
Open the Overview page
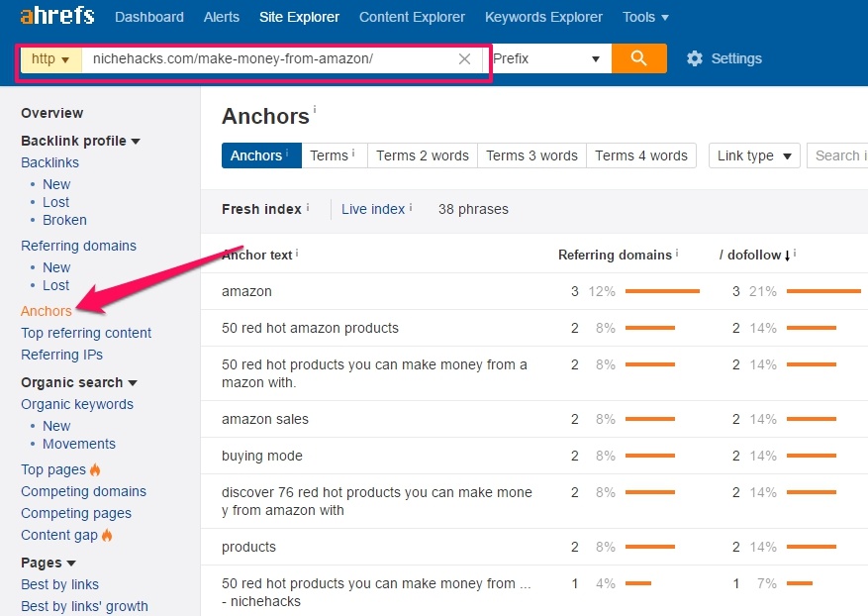[52, 113]
